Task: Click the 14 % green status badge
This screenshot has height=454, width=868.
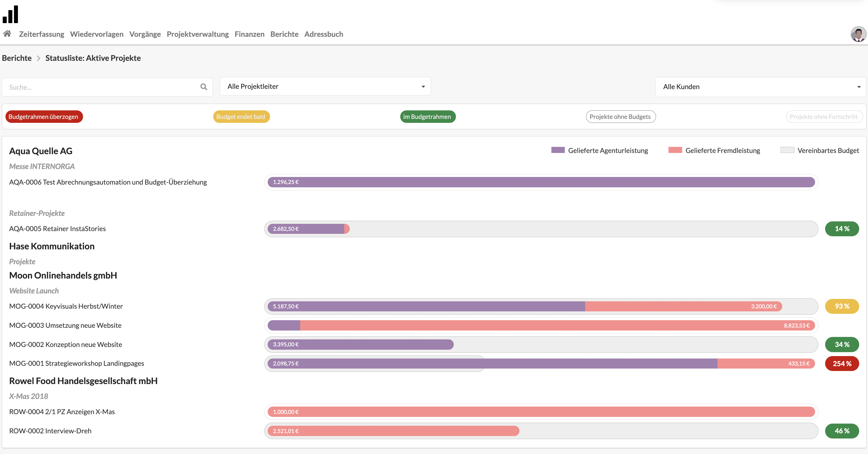Action: 842,229
